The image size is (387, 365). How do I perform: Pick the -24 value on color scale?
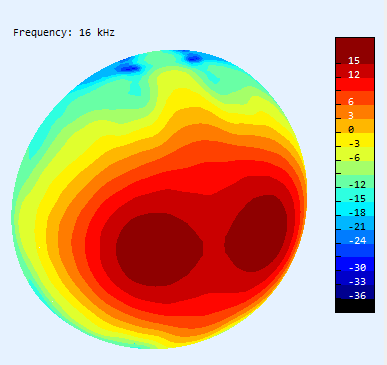(357, 241)
